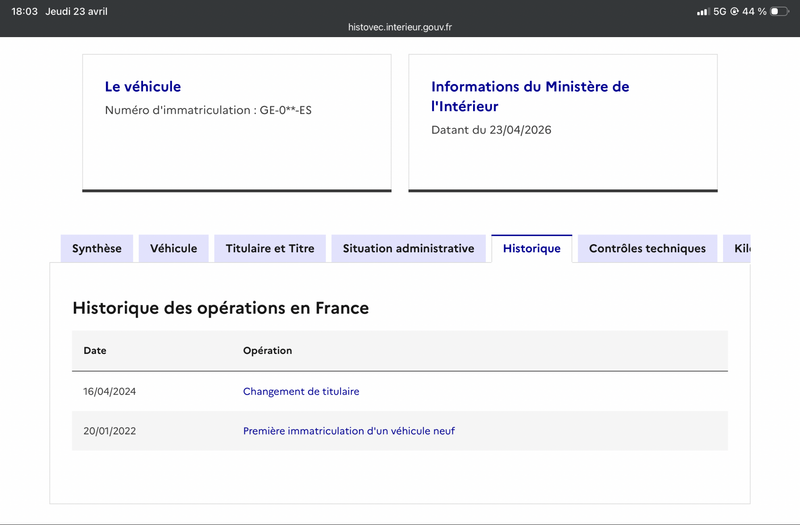This screenshot has height=525, width=800.
Task: Switch to the Synthèse tab
Action: pos(97,249)
